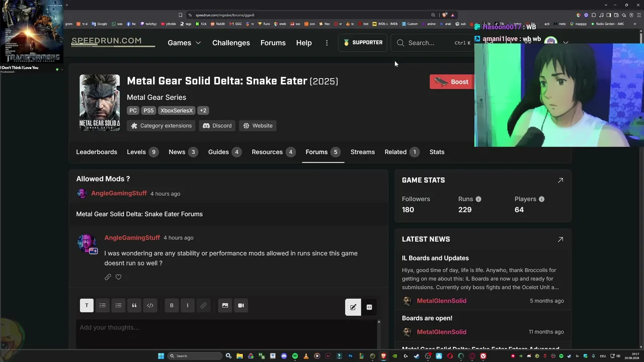644x362 pixels.
Task: Insert a numbered list in the editor
Action: pos(118,305)
